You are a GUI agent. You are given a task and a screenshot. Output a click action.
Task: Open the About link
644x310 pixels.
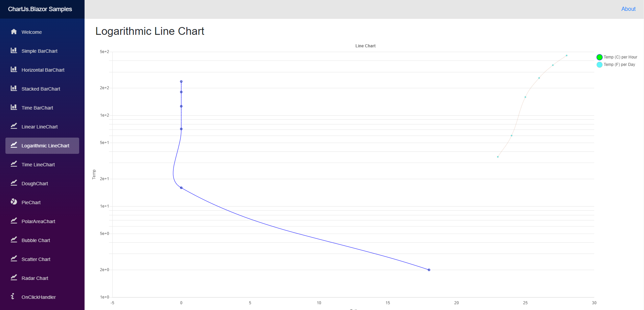coord(628,9)
